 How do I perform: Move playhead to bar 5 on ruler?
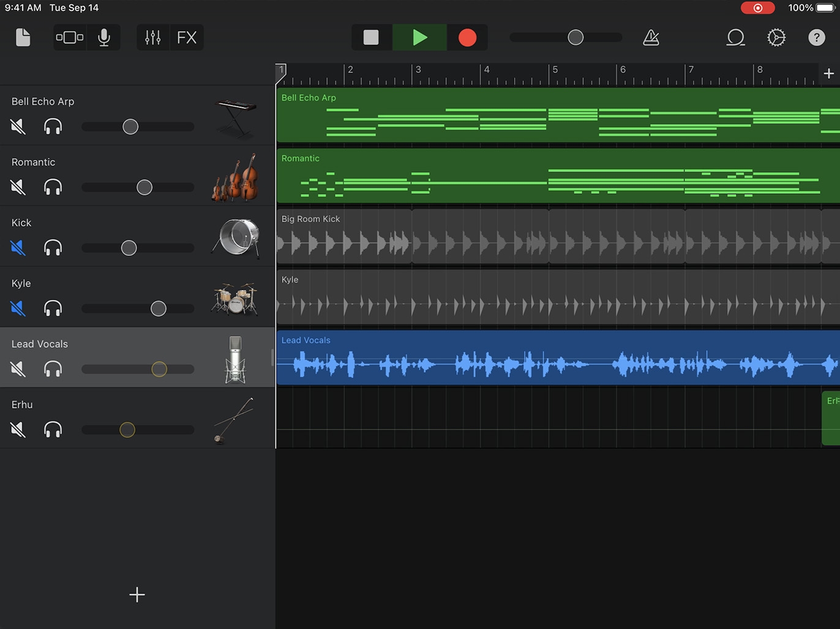(555, 70)
